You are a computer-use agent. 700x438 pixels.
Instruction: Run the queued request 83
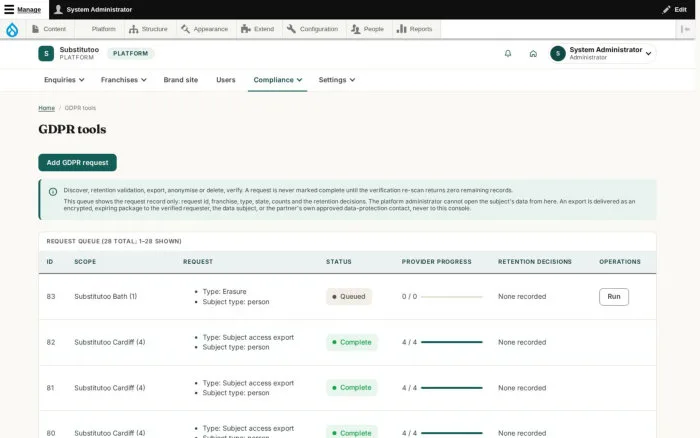coord(614,297)
